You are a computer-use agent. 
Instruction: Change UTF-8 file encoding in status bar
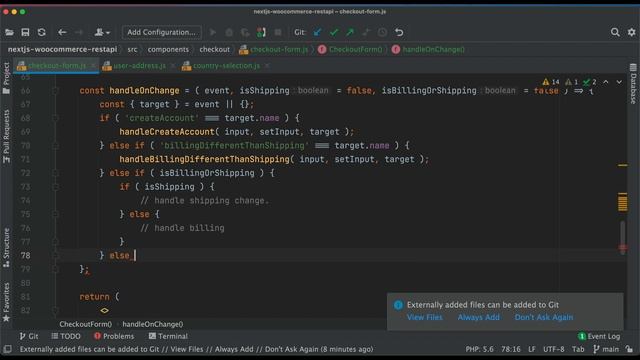coord(553,349)
